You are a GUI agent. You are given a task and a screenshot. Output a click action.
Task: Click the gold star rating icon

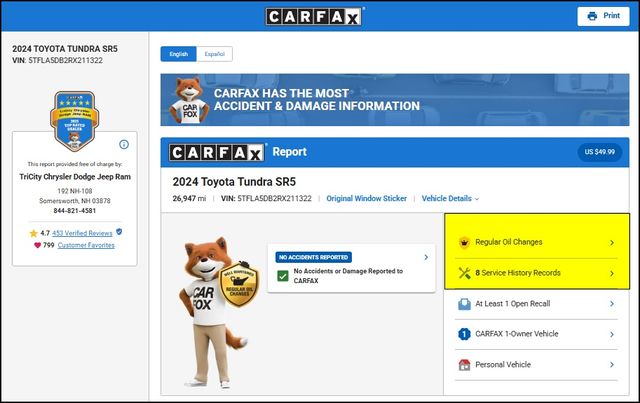33,233
